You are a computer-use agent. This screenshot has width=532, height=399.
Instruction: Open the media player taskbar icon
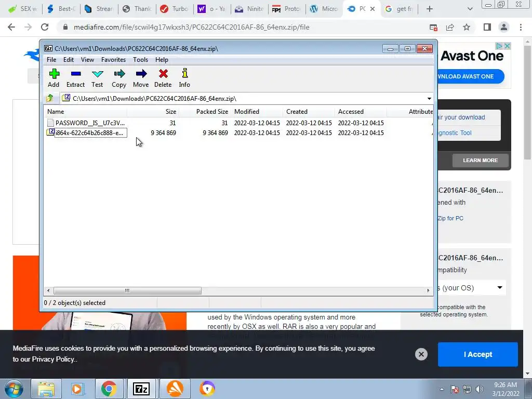(77, 389)
